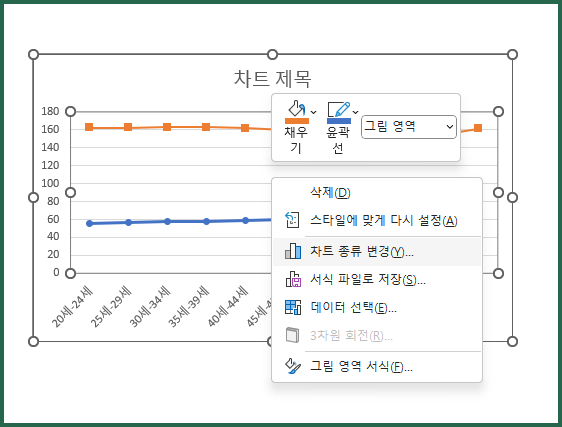
Task: Click the select data grid icon
Action: coord(293,307)
